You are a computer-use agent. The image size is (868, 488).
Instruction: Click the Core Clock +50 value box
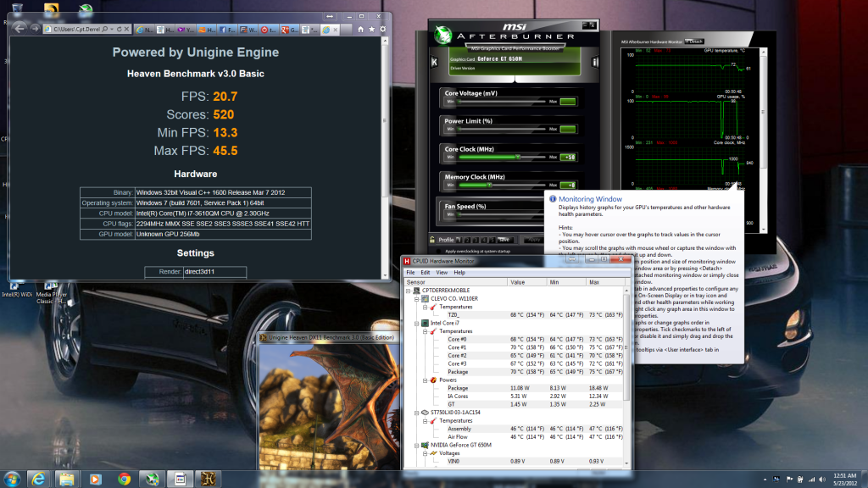568,157
